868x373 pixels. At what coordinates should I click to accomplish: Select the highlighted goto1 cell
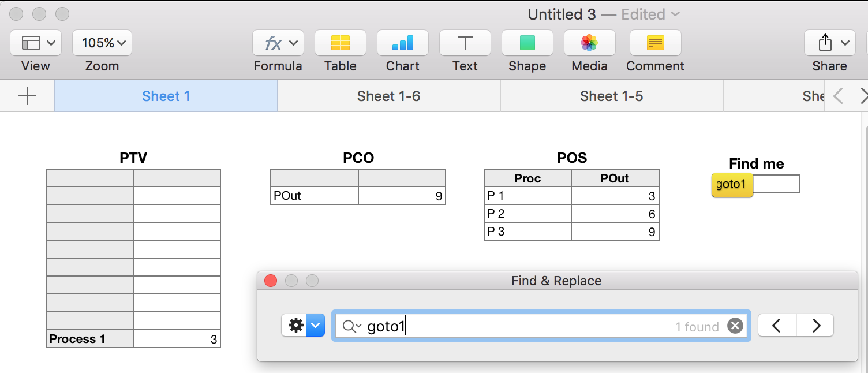[732, 185]
